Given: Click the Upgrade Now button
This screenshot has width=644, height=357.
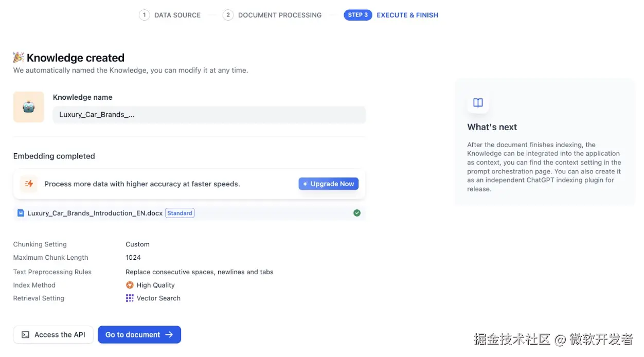Looking at the screenshot, I should [328, 184].
